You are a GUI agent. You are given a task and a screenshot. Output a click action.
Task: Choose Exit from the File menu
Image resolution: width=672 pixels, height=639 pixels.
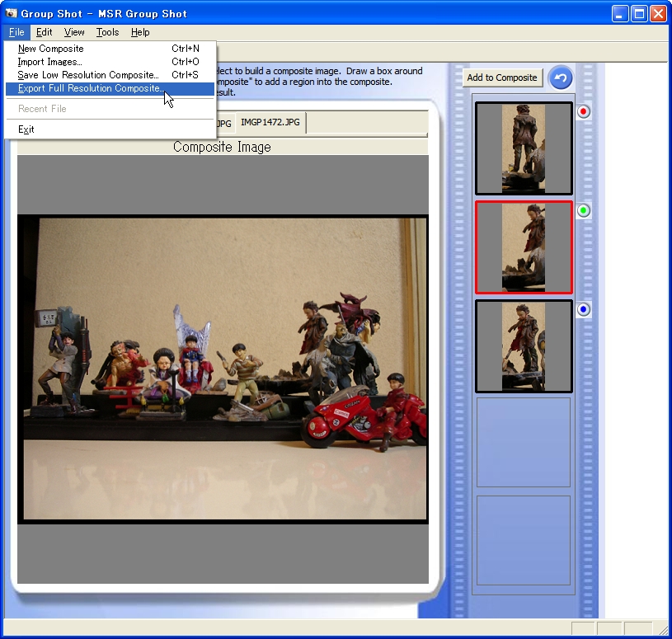pyautogui.click(x=110, y=129)
